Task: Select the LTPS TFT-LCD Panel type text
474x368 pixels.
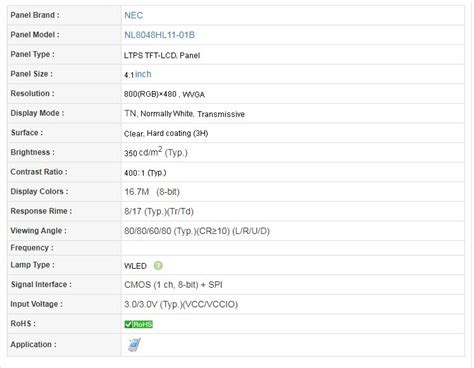Action: click(x=162, y=55)
